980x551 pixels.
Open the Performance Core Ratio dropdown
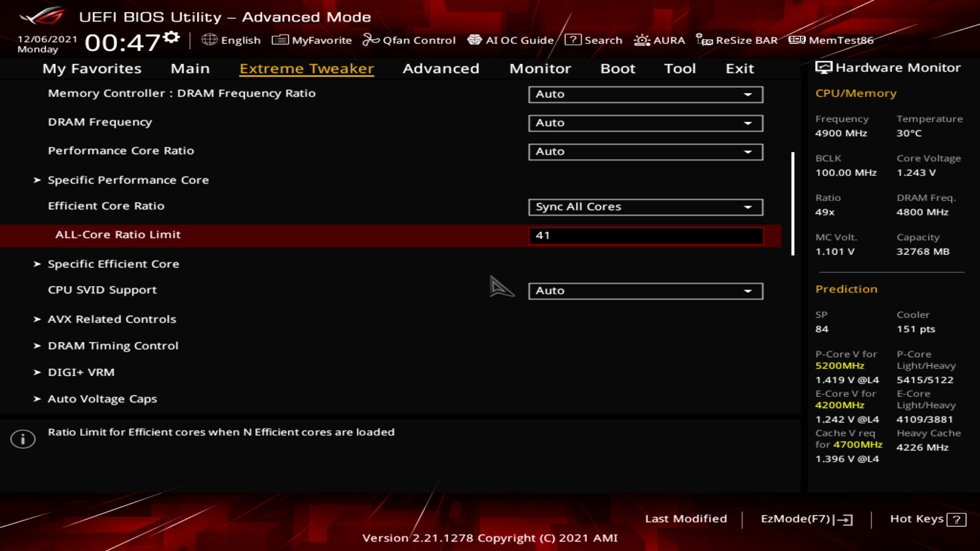645,152
